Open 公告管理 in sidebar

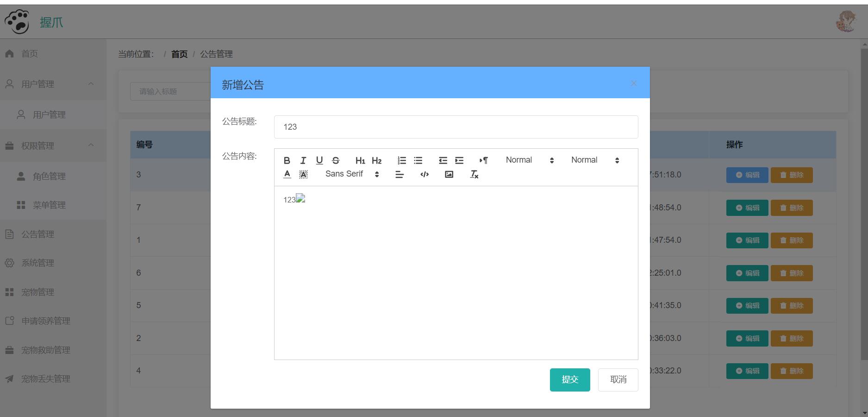coord(53,234)
